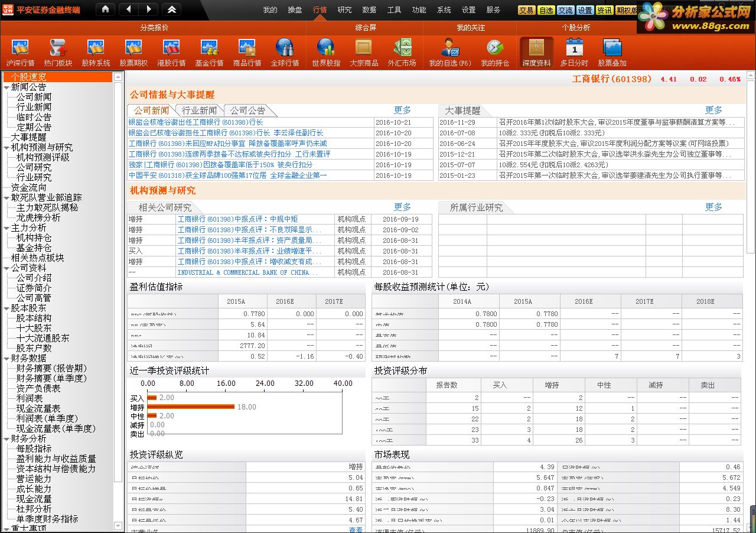Open 股票叠加 stock overlay icon
The image size is (756, 533).
[x=612, y=53]
